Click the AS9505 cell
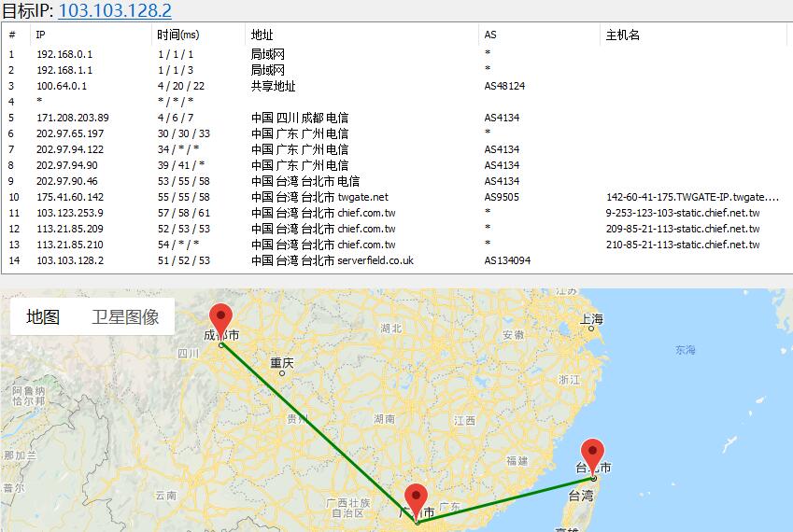 502,197
